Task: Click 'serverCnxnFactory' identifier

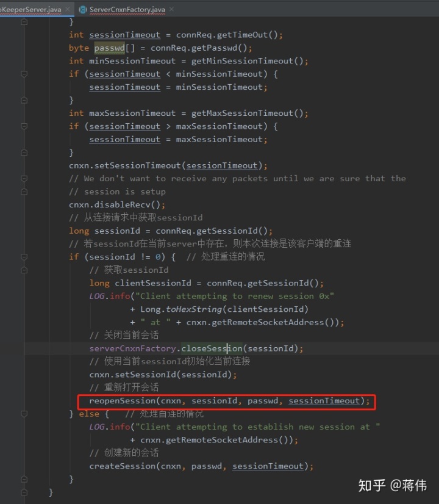Action: click(x=132, y=348)
